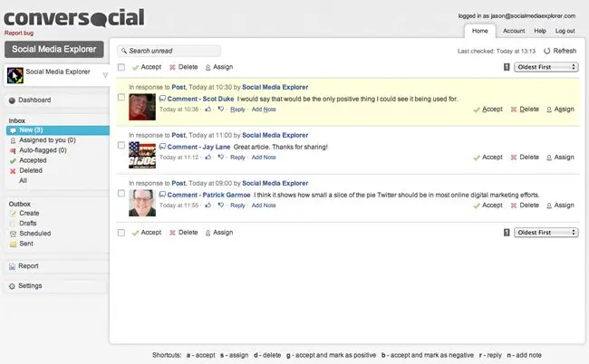Viewport: 589px width, 364px height.
Task: Click the Settings gear icon
Action: click(x=12, y=286)
